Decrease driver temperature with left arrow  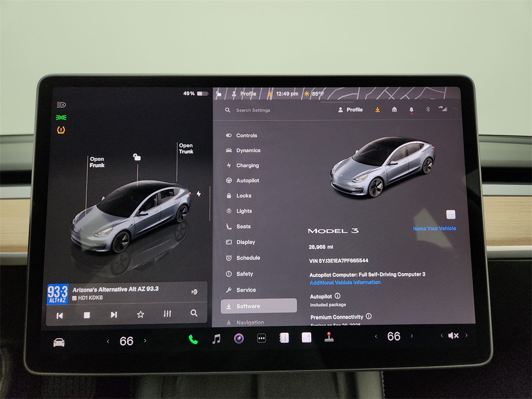(108, 341)
